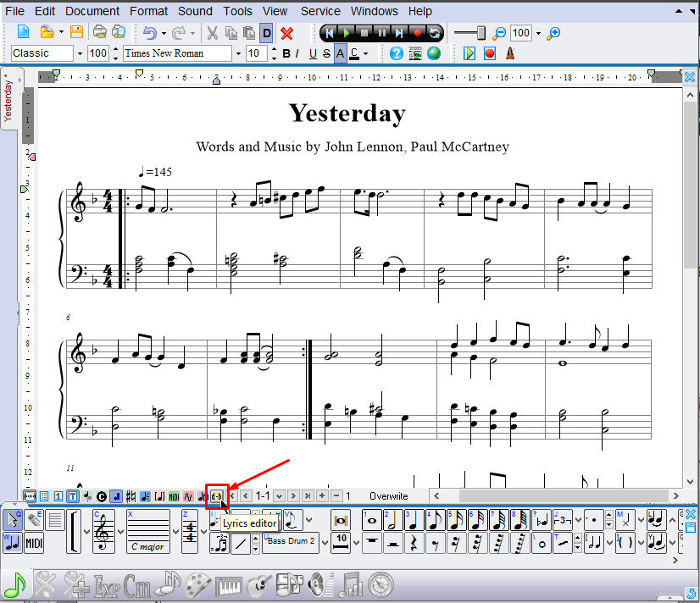Toggle the D mode button in toolbar
This screenshot has width=700, height=603.
click(x=266, y=33)
